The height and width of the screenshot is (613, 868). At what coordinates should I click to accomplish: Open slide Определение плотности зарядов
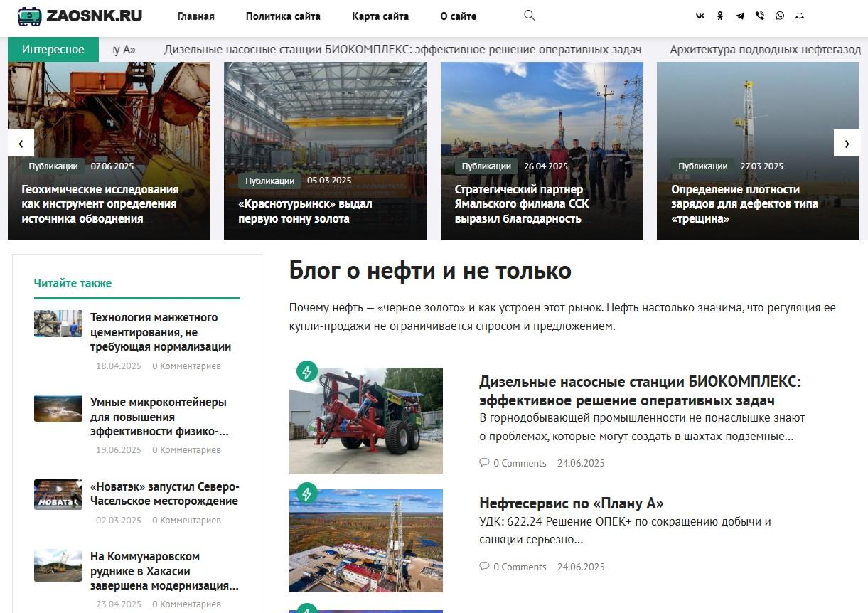tap(744, 204)
